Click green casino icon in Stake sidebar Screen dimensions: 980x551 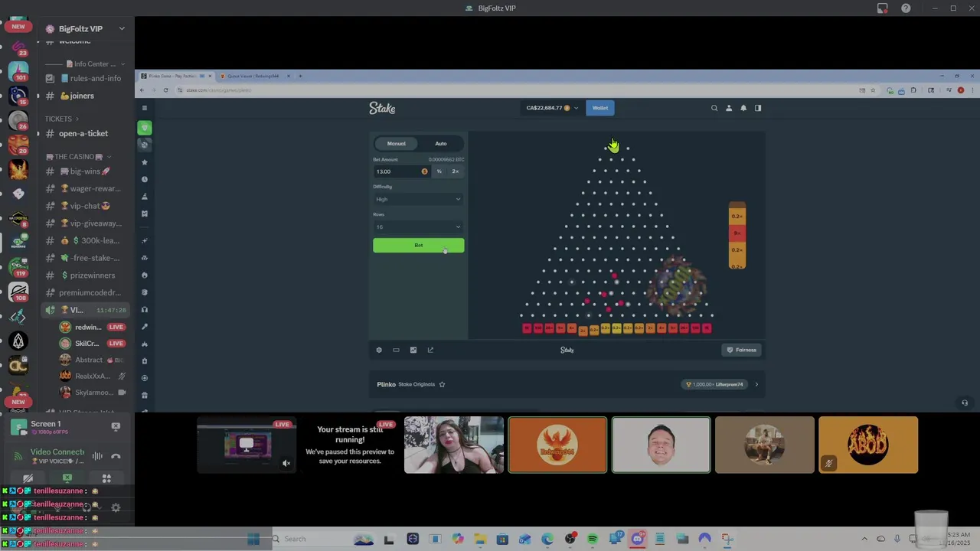click(145, 128)
